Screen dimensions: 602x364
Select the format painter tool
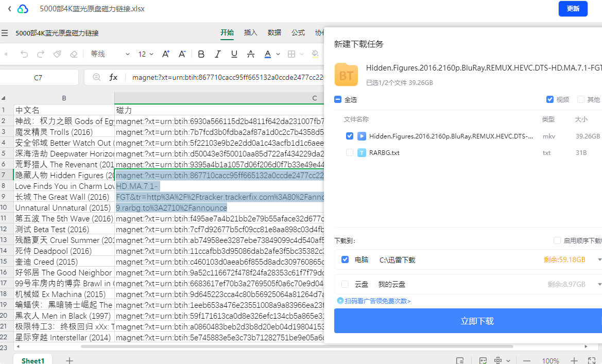pyautogui.click(x=57, y=54)
